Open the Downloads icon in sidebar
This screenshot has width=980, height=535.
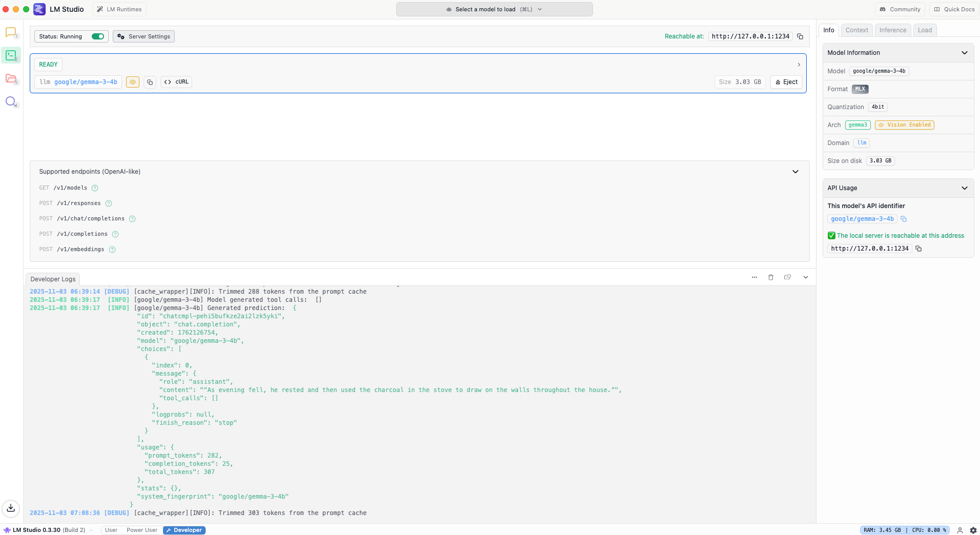(11, 508)
